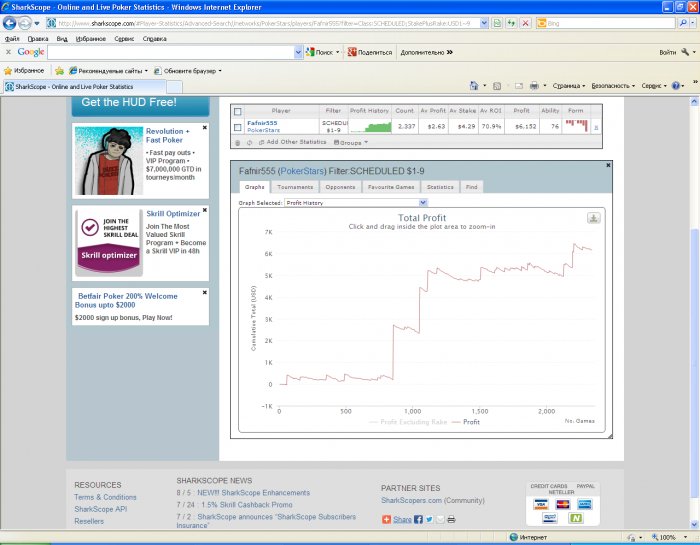
Task: Click the Form mini-chart for Fafnir555
Action: [576, 126]
